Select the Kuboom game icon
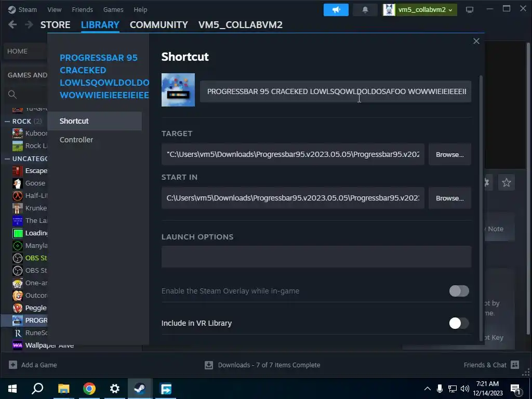Screen dimensions: 532x399 pyautogui.click(x=18, y=134)
